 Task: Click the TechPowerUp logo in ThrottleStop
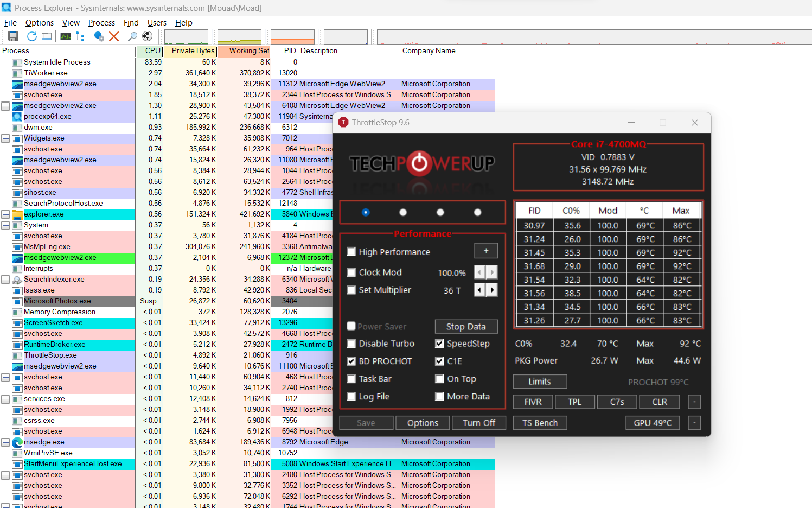(422, 163)
